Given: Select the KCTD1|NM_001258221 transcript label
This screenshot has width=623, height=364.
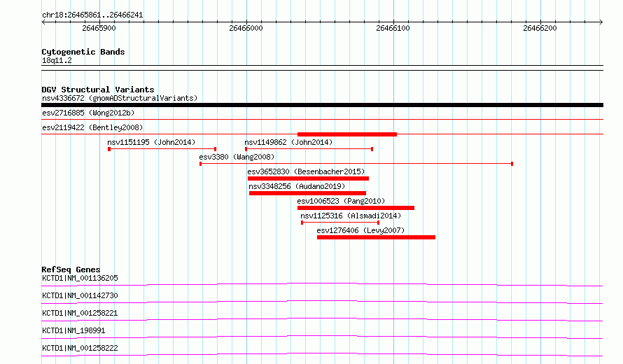Looking at the screenshot, I should (x=80, y=313).
